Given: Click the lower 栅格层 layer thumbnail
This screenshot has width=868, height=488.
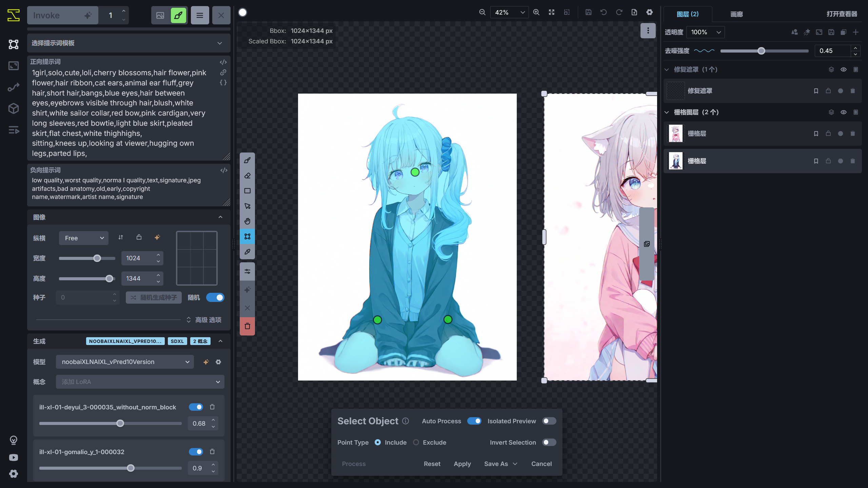Looking at the screenshot, I should click(675, 161).
